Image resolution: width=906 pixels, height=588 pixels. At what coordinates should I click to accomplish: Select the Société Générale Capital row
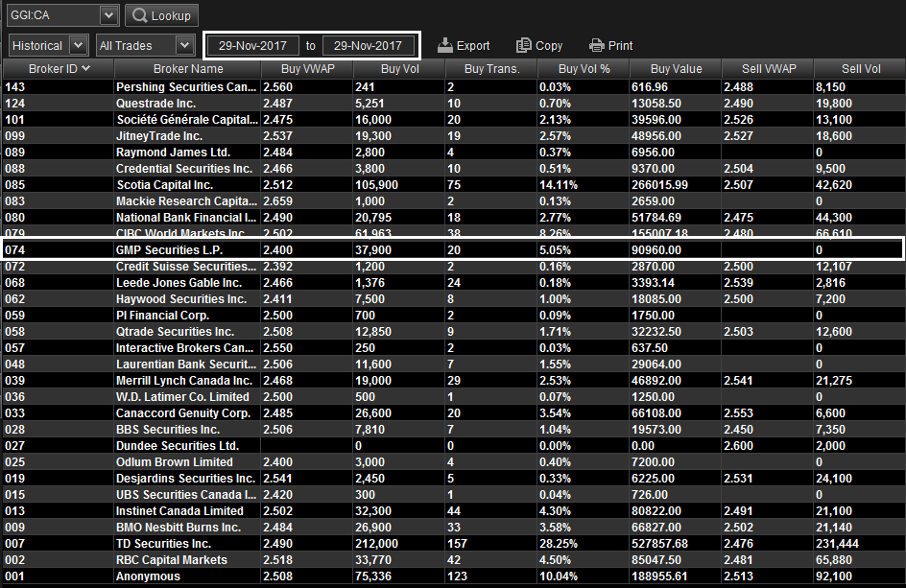point(453,120)
